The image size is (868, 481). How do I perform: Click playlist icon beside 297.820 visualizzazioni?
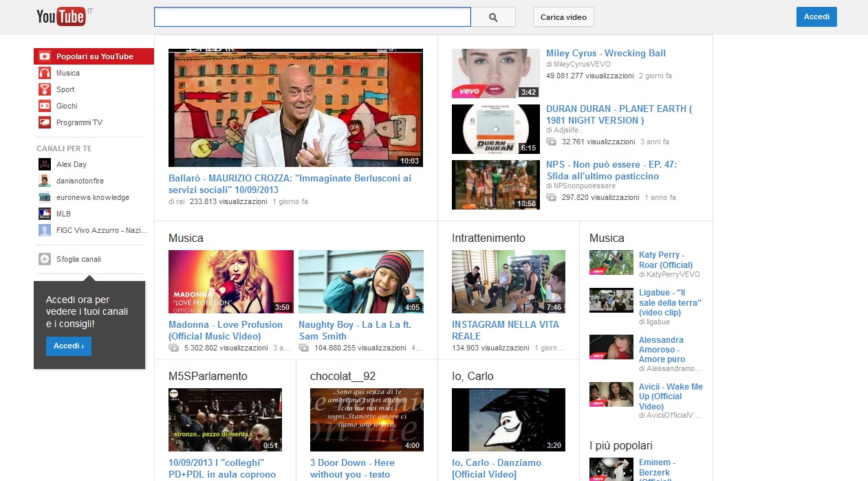(552, 197)
